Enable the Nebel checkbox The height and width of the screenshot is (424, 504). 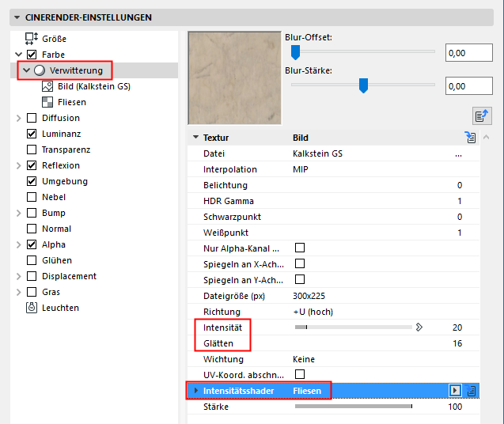point(32,197)
